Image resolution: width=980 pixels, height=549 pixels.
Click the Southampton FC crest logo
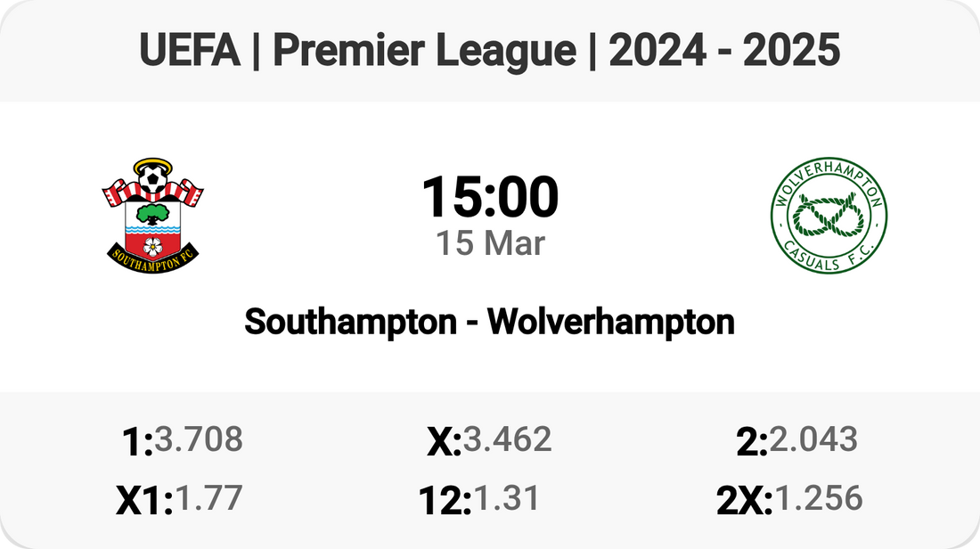(153, 212)
